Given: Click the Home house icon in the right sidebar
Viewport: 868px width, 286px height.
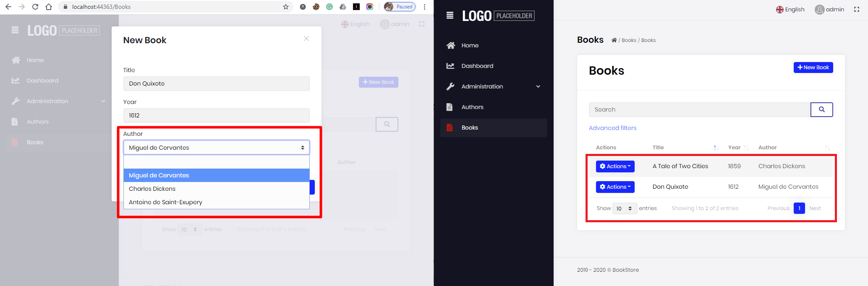Looking at the screenshot, I should 450,45.
